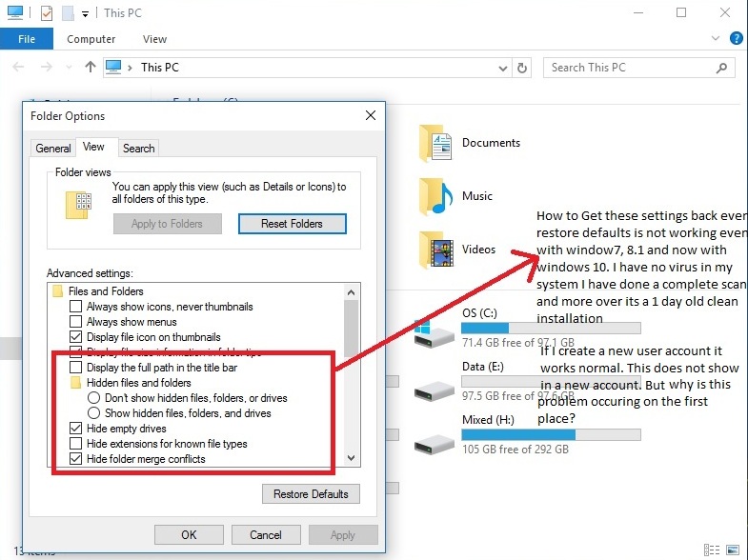The height and width of the screenshot is (560, 748).
Task: Click the Reset Folders button
Action: point(292,224)
